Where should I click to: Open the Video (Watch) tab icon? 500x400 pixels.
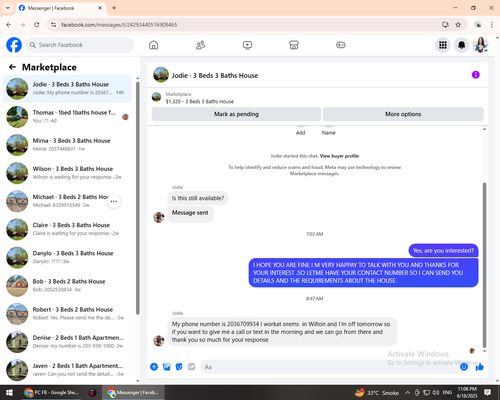tap(247, 45)
